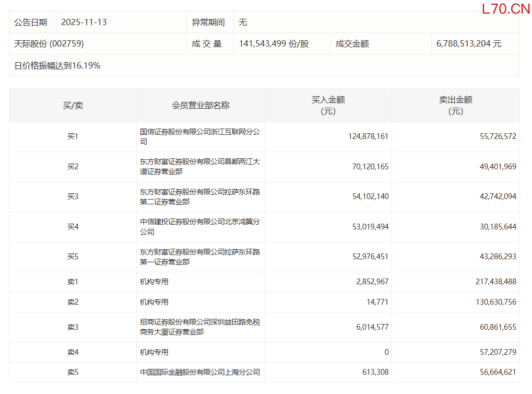The image size is (532, 394).
Task: Select the stock name 天际股份 (002759)
Action: click(49, 44)
